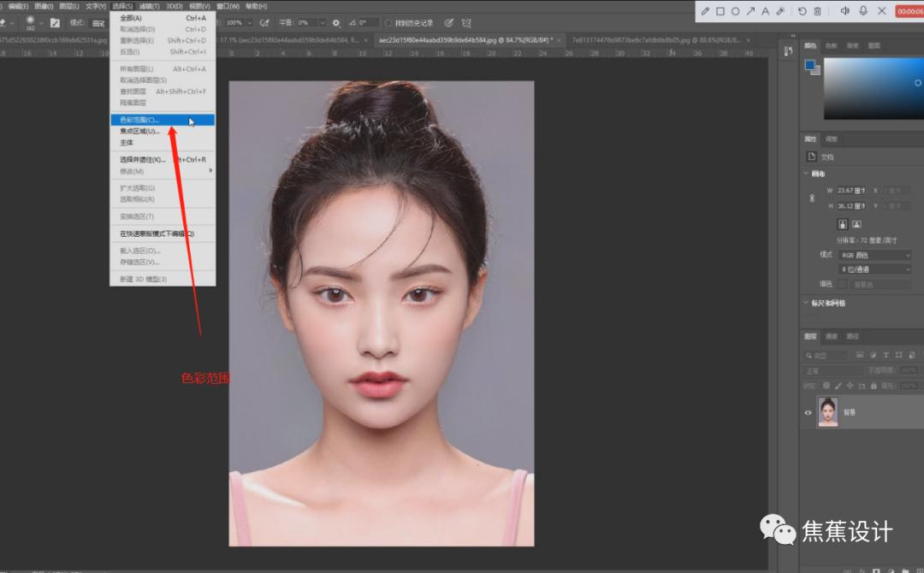Click the undo icon in the recording toolbar
The height and width of the screenshot is (573, 924).
click(803, 9)
